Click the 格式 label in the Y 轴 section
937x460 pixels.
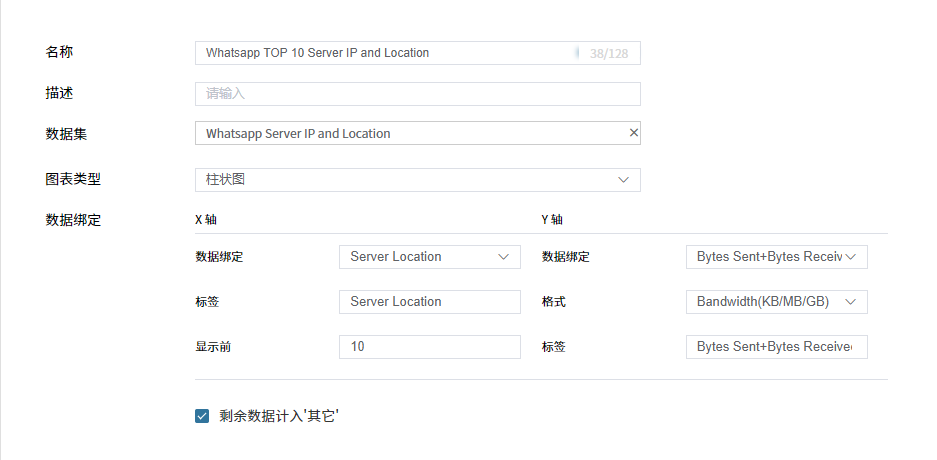[x=554, y=302]
